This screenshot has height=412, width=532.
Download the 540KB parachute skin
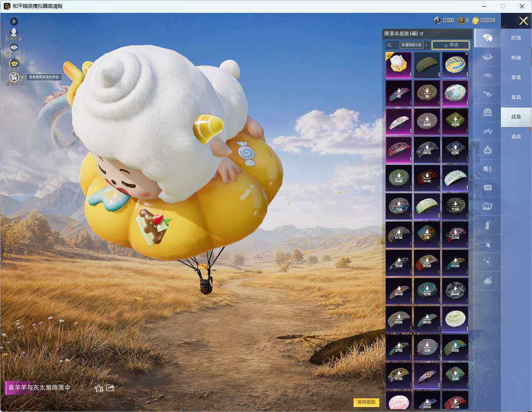(x=455, y=235)
